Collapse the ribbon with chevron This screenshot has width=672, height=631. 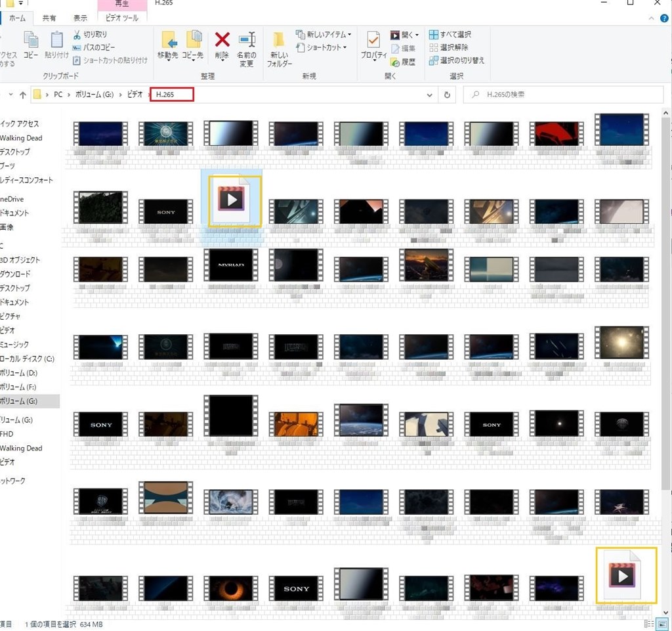pos(652,18)
